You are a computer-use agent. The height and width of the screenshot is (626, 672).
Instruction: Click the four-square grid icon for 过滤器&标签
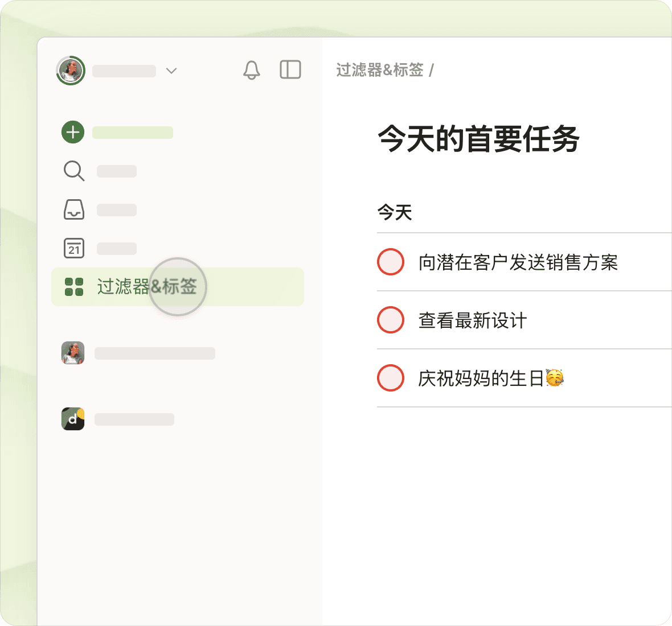[x=74, y=287]
